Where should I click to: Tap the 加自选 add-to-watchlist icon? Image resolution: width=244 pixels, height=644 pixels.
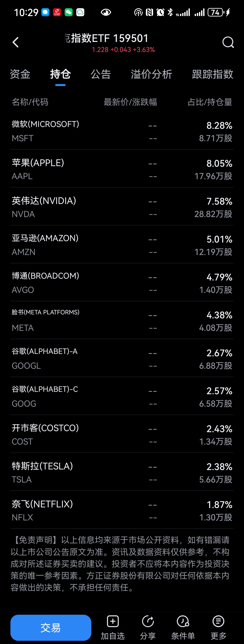(113, 622)
